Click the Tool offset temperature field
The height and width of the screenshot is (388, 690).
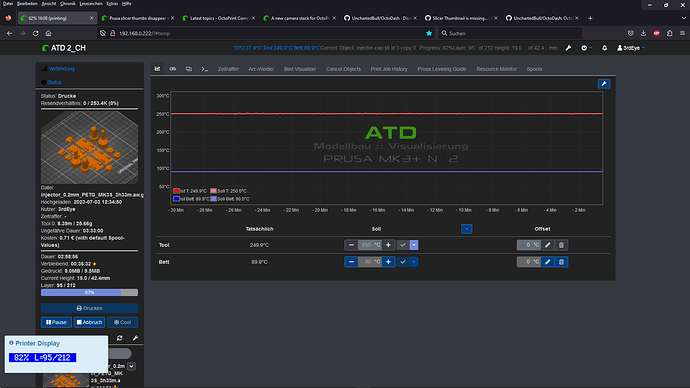[529, 245]
